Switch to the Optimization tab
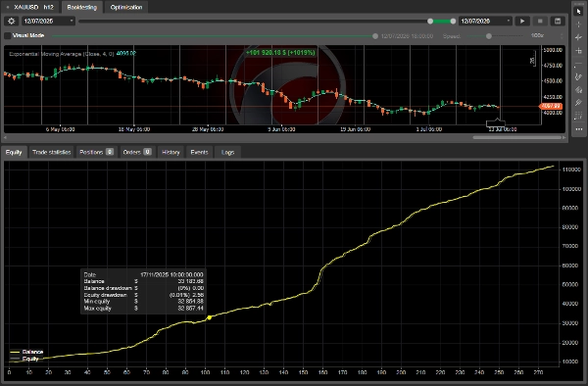 coord(126,7)
